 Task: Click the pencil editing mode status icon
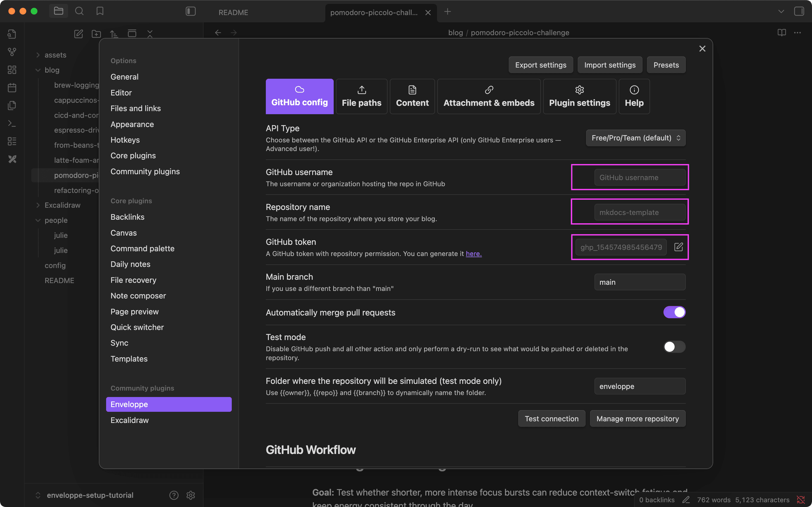686,500
